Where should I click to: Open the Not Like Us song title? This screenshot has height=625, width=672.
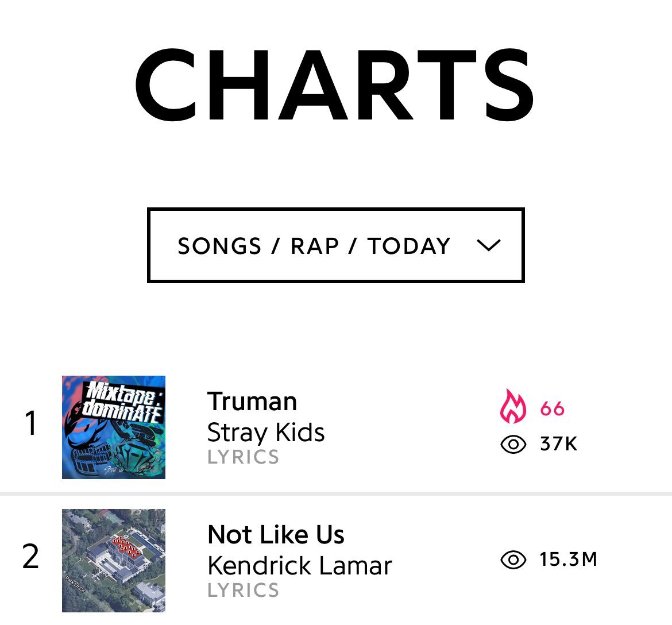pos(276,535)
